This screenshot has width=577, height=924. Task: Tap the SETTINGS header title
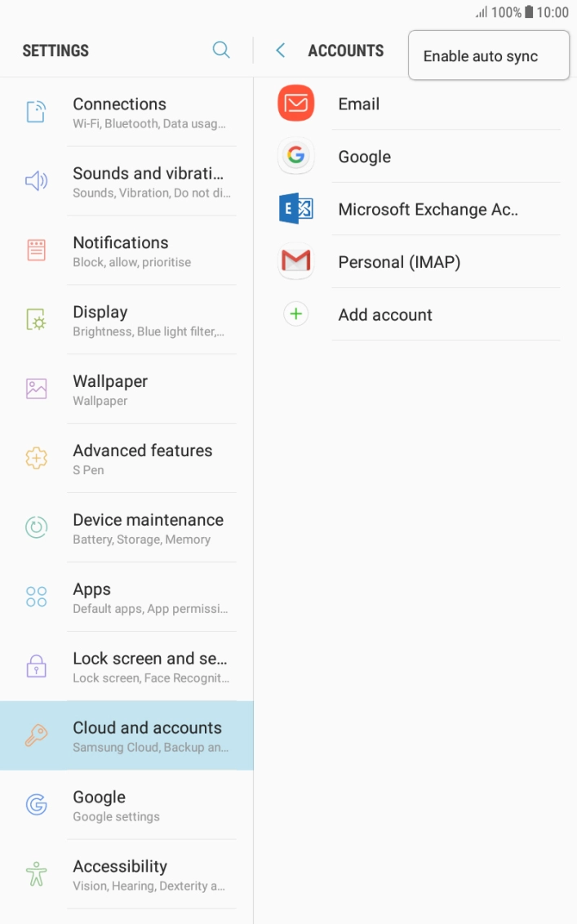[55, 51]
